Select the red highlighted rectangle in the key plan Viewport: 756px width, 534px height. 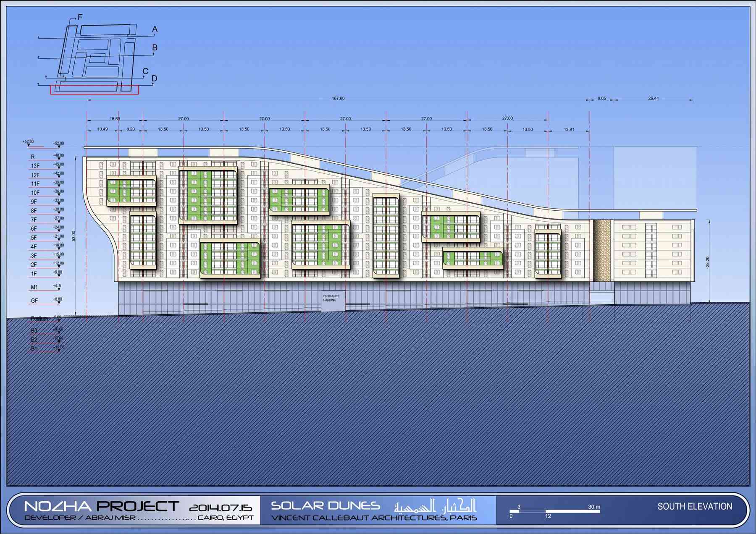pos(94,89)
